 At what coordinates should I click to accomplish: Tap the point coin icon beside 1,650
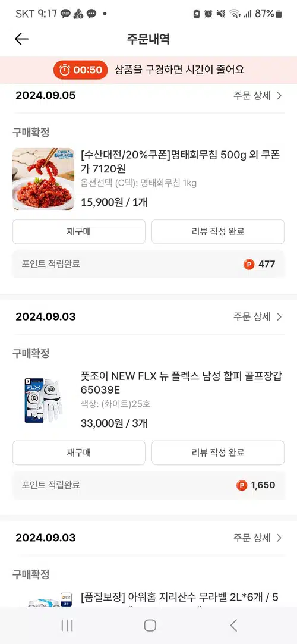[242, 485]
